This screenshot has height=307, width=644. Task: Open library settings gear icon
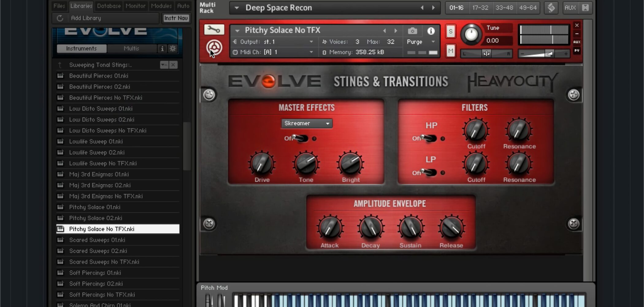pyautogui.click(x=173, y=49)
